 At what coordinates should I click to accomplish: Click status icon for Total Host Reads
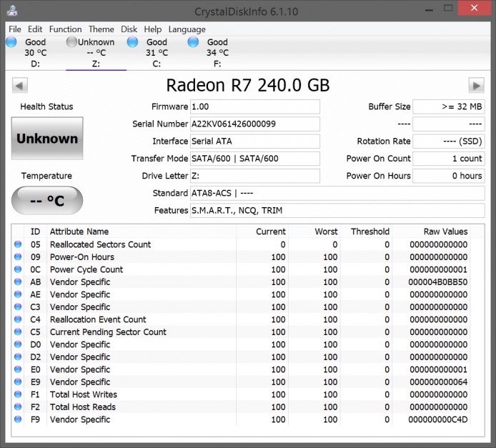(x=18, y=407)
